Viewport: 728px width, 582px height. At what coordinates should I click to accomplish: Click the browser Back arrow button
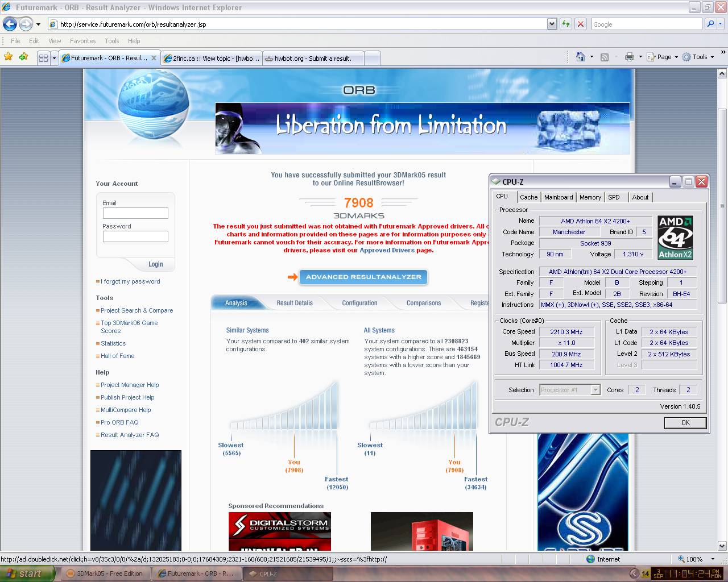click(x=10, y=24)
